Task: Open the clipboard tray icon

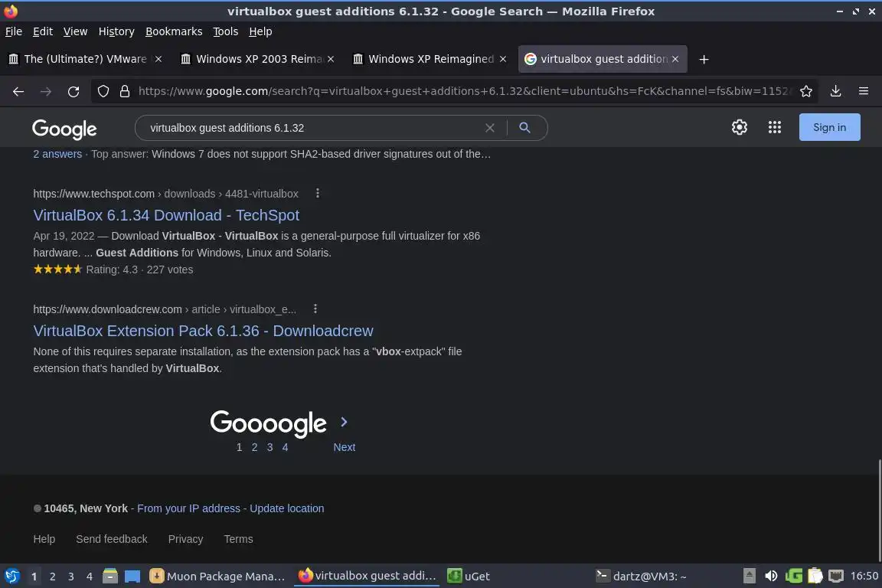Action: click(x=815, y=576)
